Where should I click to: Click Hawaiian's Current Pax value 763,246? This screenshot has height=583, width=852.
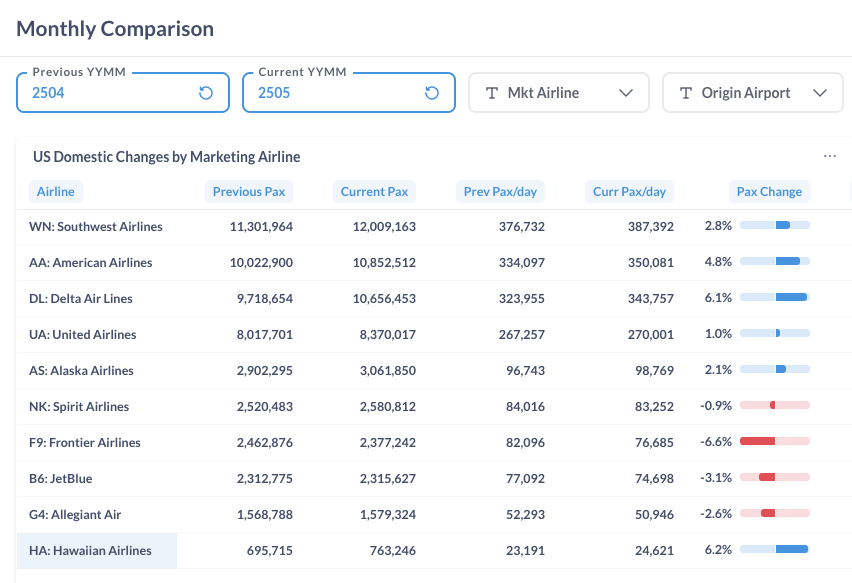tap(393, 550)
